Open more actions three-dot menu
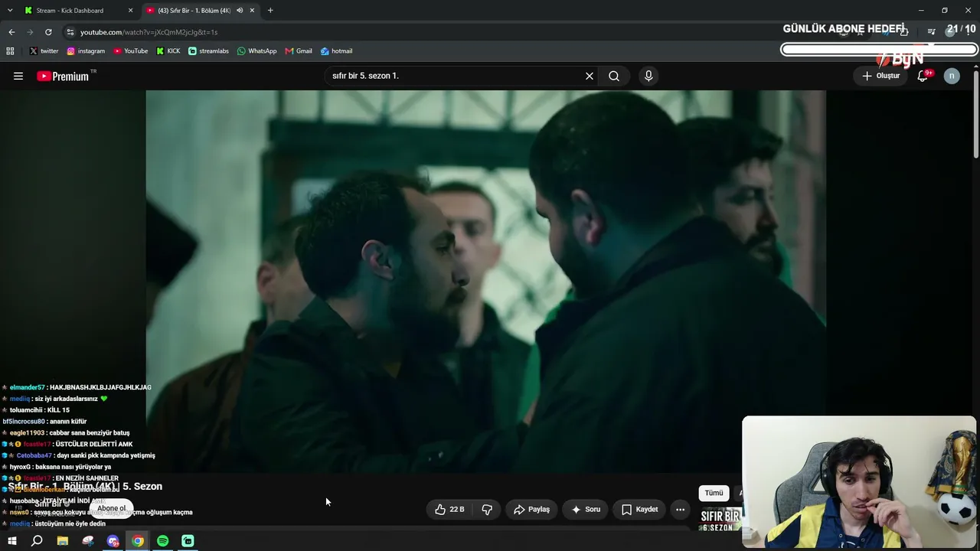 click(x=680, y=509)
